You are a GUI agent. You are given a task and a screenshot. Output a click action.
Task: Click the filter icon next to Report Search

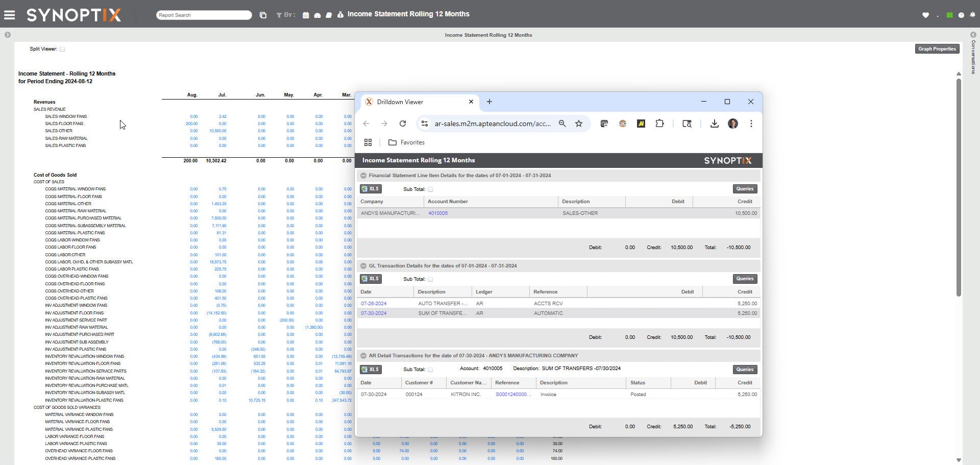[279, 15]
